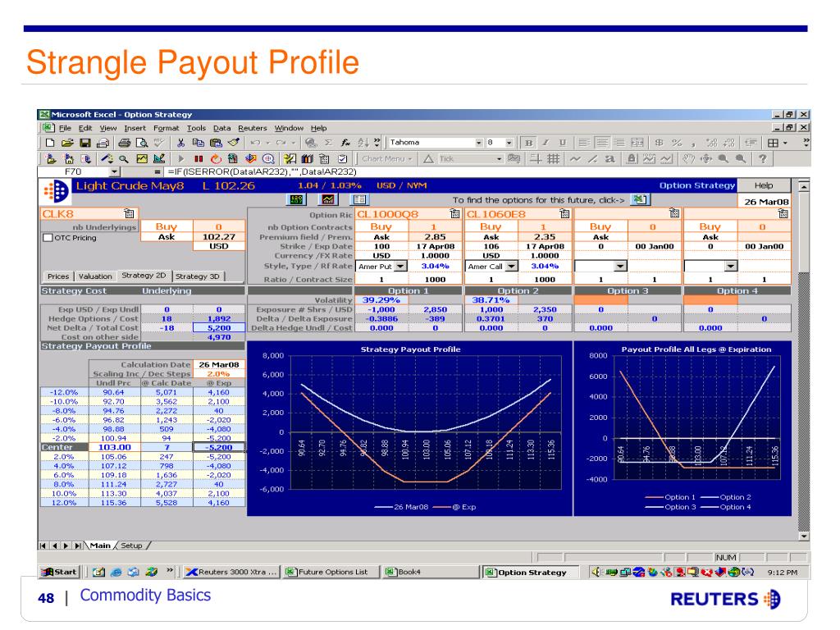This screenshot has height=630, width=840.
Task: Switch to the Strategy 3D tab
Action: (x=197, y=276)
